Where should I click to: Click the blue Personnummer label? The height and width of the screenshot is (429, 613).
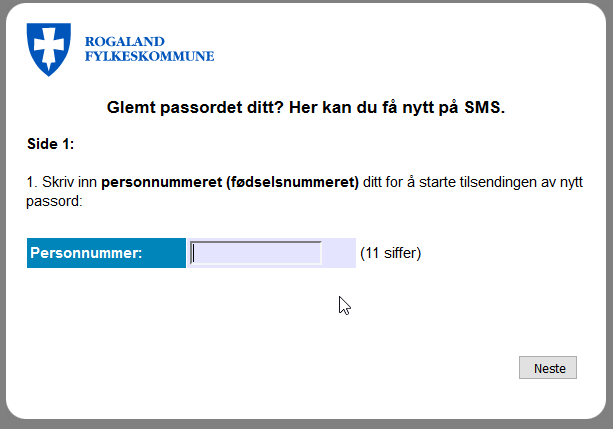pos(106,253)
